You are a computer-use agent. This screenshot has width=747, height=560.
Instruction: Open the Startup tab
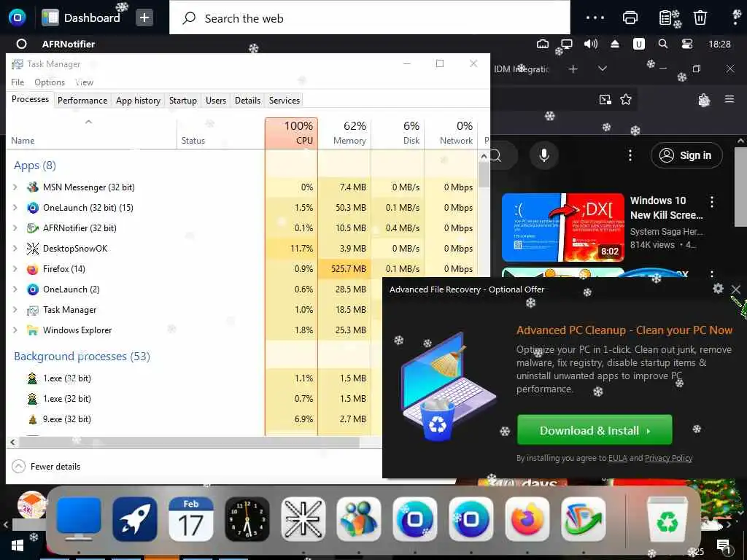tap(183, 101)
